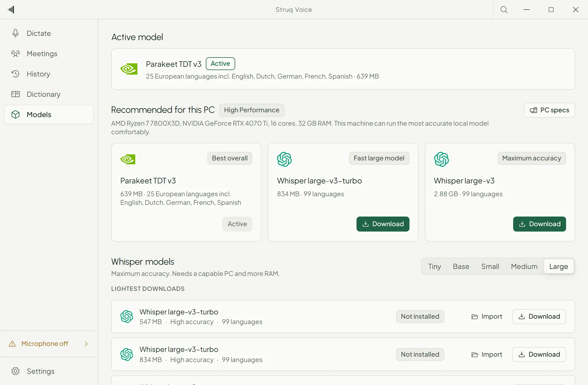Click the NVIDIA logo on Best overall card

[128, 159]
